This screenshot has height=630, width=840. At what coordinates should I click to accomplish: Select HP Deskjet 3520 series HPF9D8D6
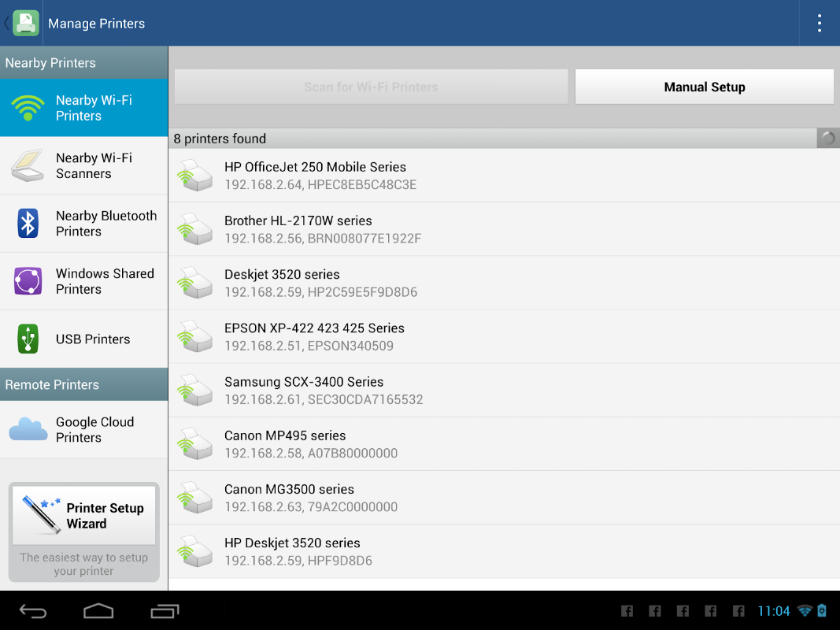(x=504, y=551)
